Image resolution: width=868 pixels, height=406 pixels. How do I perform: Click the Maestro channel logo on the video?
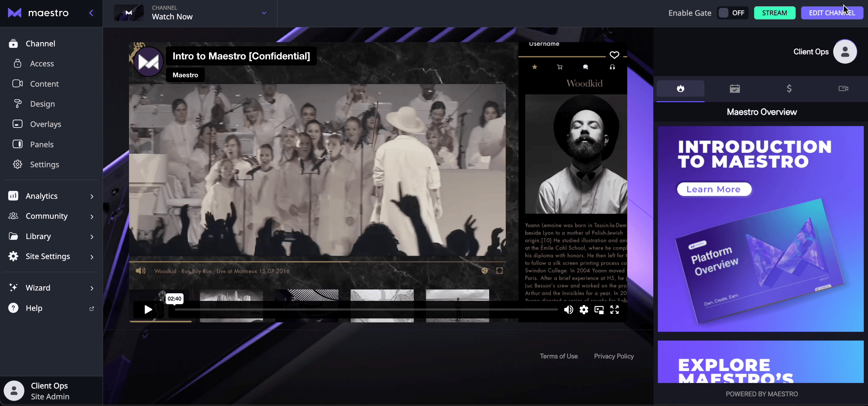149,62
